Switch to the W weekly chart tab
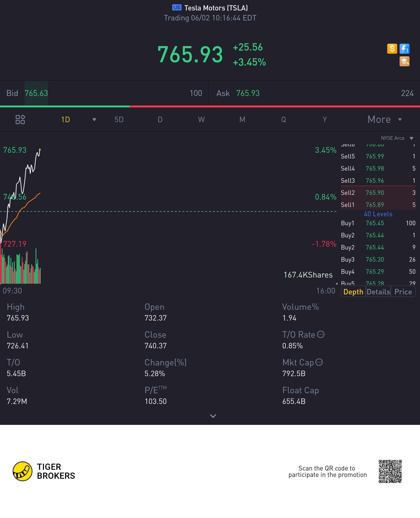420x518 pixels. pyautogui.click(x=201, y=120)
